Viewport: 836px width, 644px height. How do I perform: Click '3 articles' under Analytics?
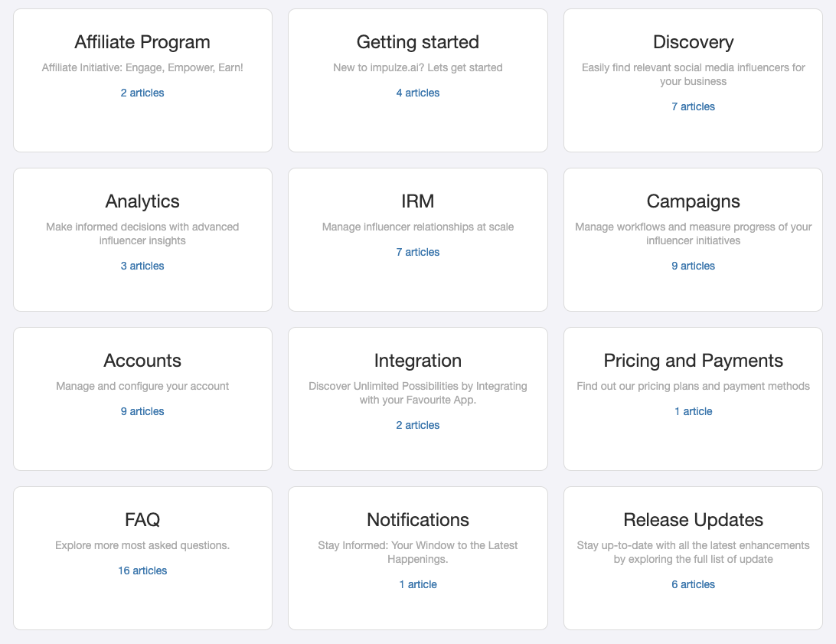point(142,266)
